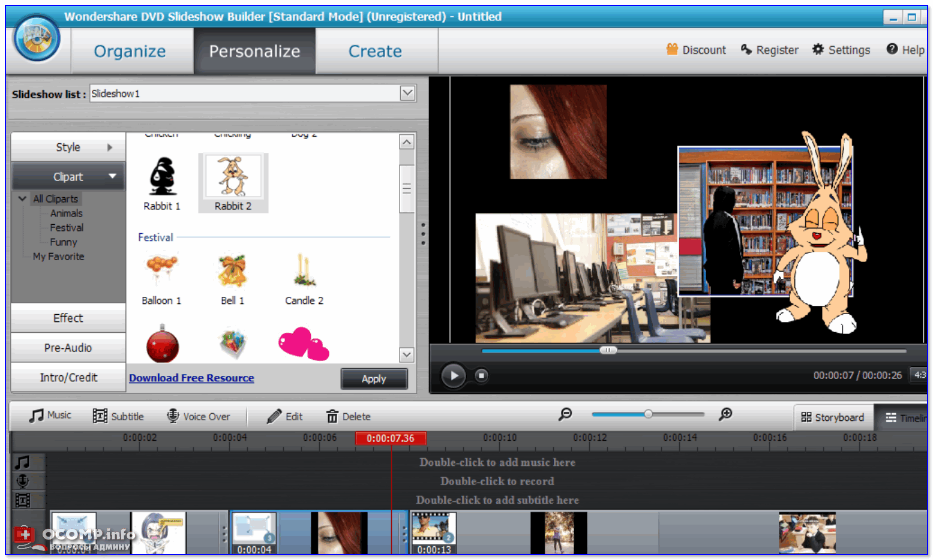Switch to Timeline view
Image resolution: width=933 pixels, height=560 pixels.
pos(901,417)
